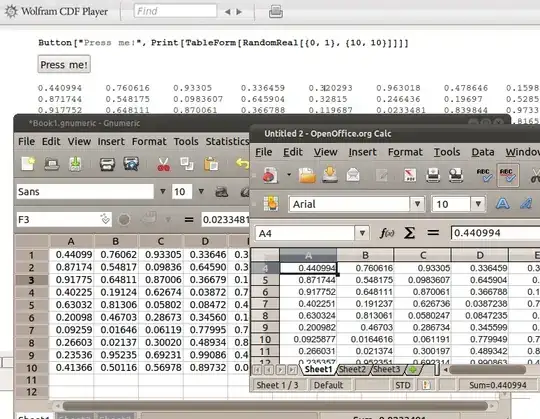Click the Find field in Wolfram CDF Player
This screenshot has height=419, width=540.
pyautogui.click(x=175, y=11)
